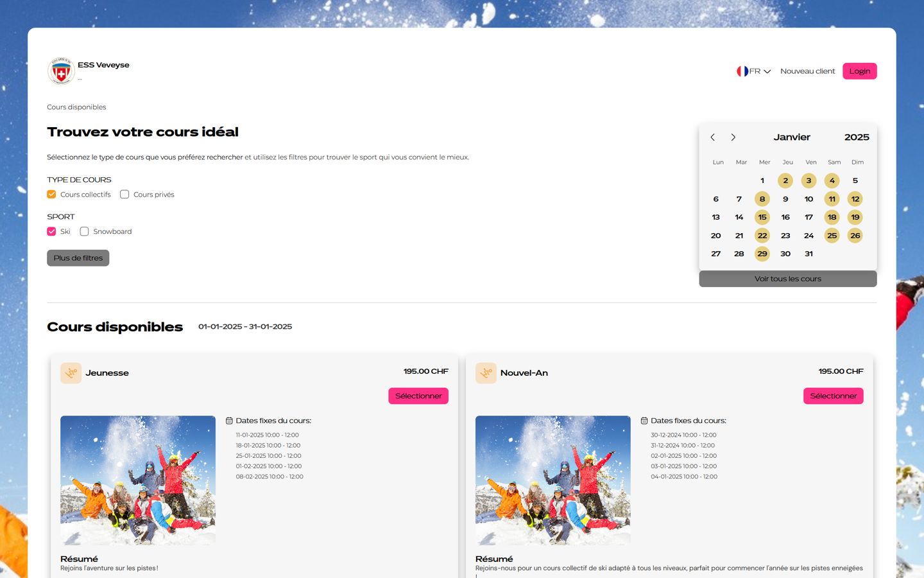The width and height of the screenshot is (924, 578).
Task: Click the 2025 year label
Action: click(857, 137)
